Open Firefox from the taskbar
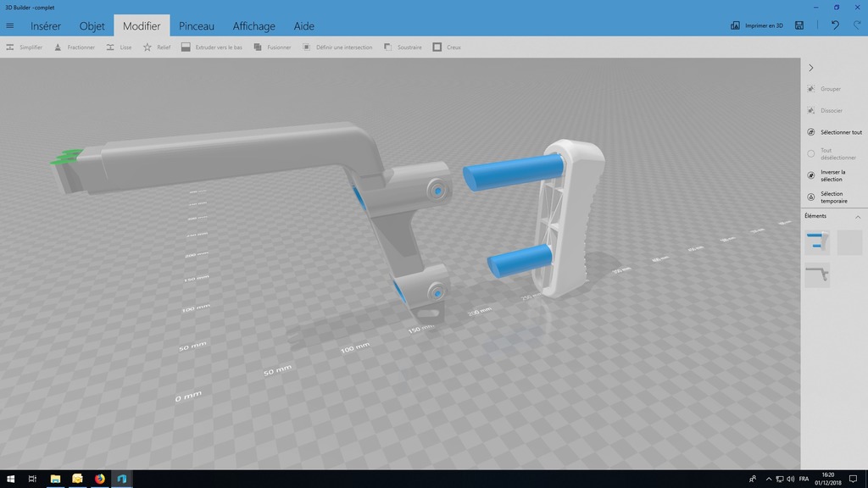868x488 pixels. tap(100, 479)
